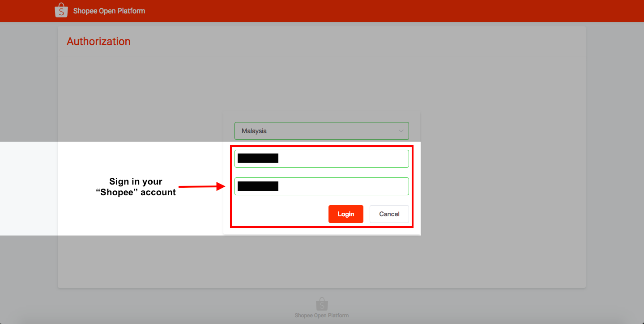
Task: Focus the password input field
Action: pos(321,186)
